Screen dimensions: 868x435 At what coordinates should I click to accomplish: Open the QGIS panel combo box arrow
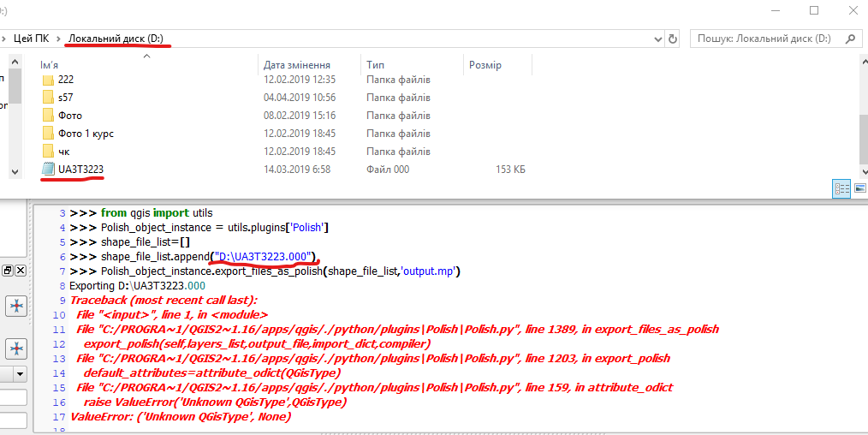pyautogui.click(x=21, y=374)
